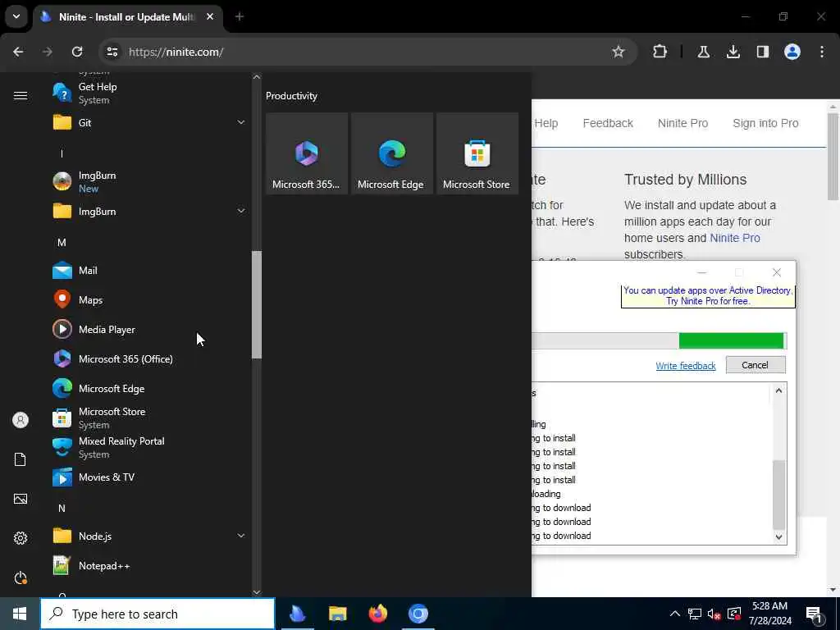Switch to Ninite installer taskbar icon
This screenshot has width=840, height=630.
297,614
